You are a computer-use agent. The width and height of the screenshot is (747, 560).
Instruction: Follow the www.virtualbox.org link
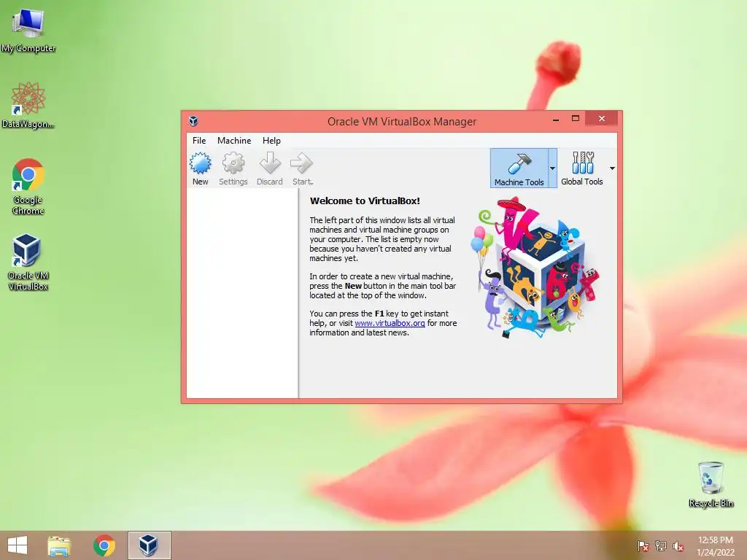click(x=390, y=323)
